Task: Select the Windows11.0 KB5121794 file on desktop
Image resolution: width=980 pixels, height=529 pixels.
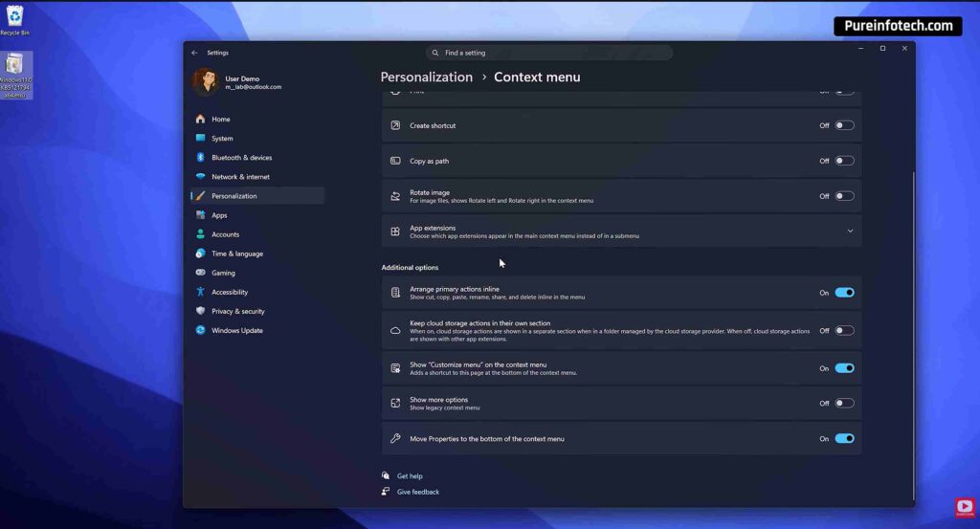Action: click(x=15, y=76)
